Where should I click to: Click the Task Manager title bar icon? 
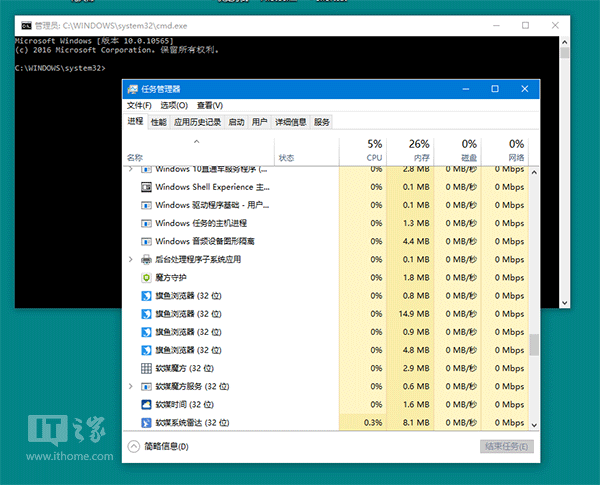(x=132, y=89)
